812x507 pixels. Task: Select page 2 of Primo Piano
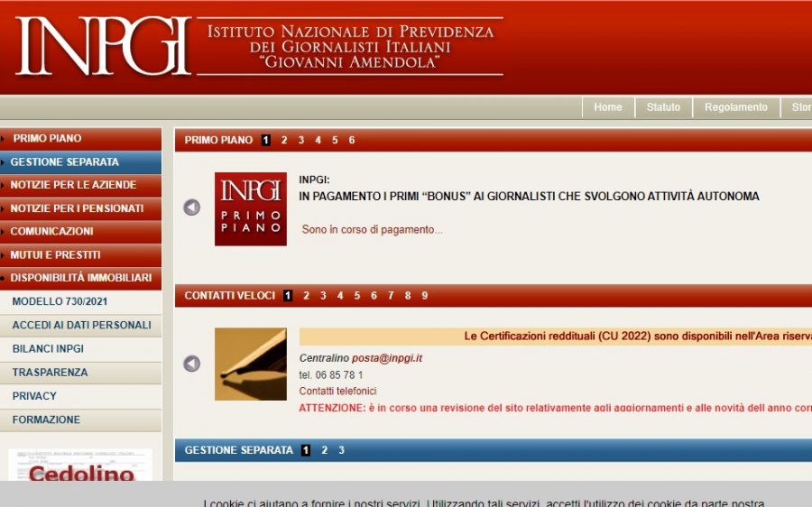click(284, 140)
